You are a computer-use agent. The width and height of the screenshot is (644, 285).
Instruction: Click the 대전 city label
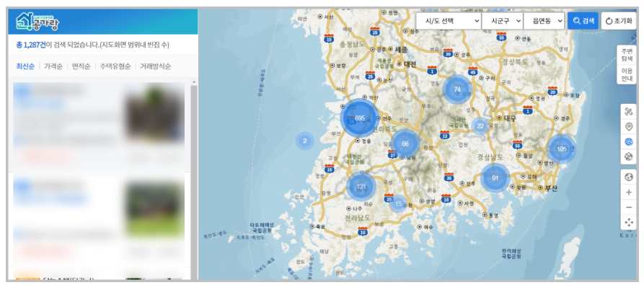pyautogui.click(x=410, y=64)
